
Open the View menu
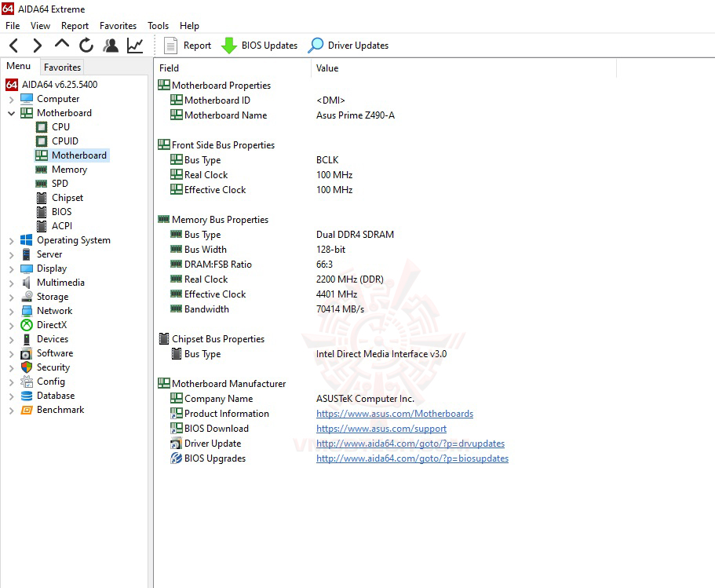click(x=40, y=26)
